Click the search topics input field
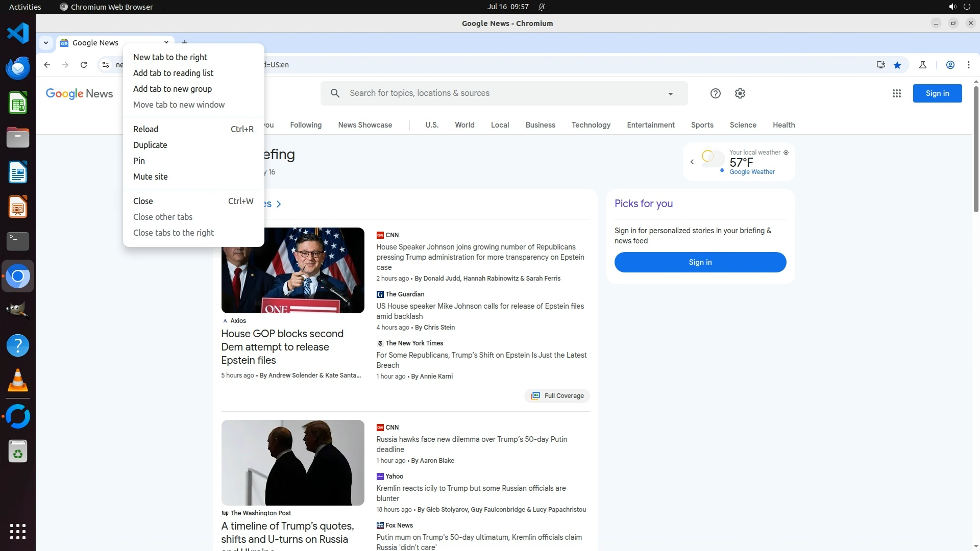 pos(500,93)
